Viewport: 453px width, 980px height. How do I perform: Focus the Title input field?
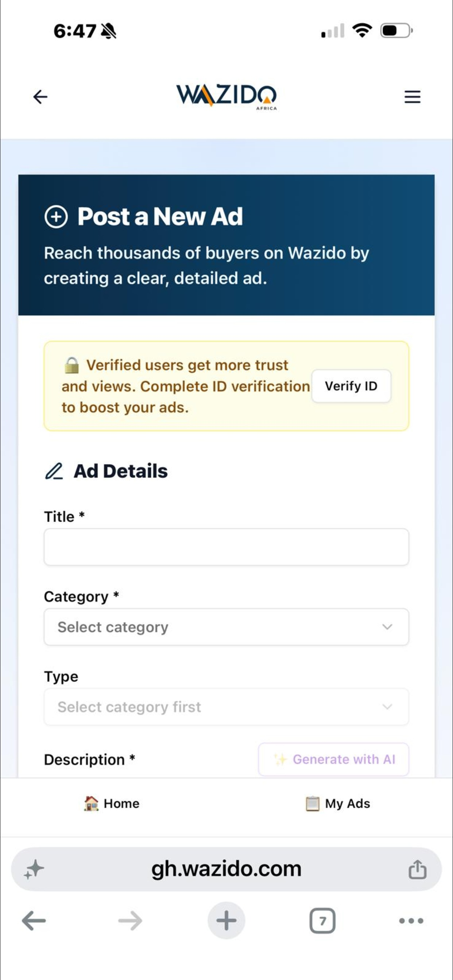(x=226, y=547)
